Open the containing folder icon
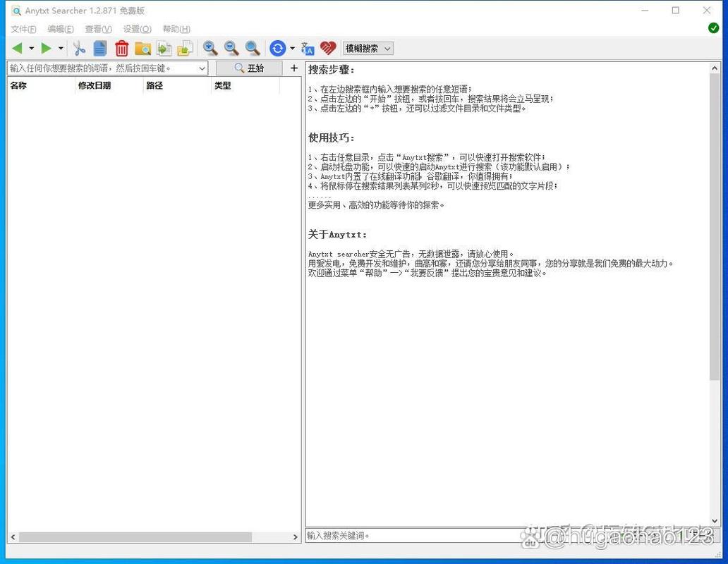The image size is (728, 564). click(143, 48)
